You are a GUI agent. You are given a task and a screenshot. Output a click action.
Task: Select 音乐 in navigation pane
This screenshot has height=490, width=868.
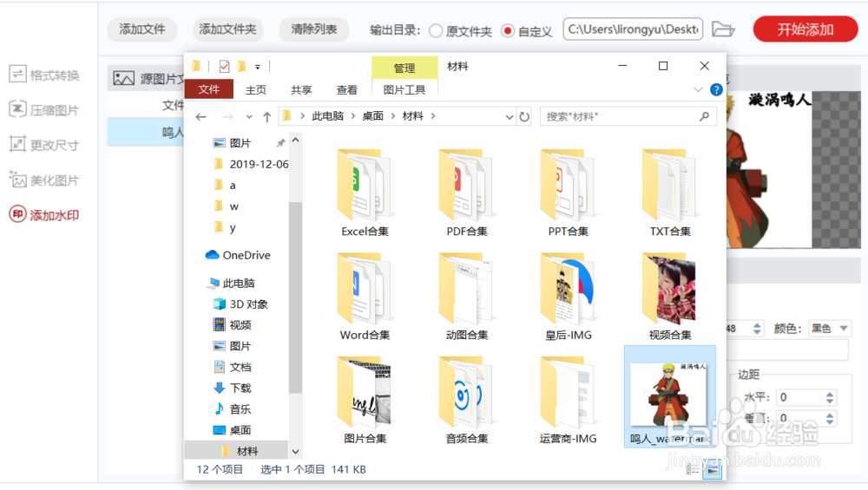click(x=233, y=409)
